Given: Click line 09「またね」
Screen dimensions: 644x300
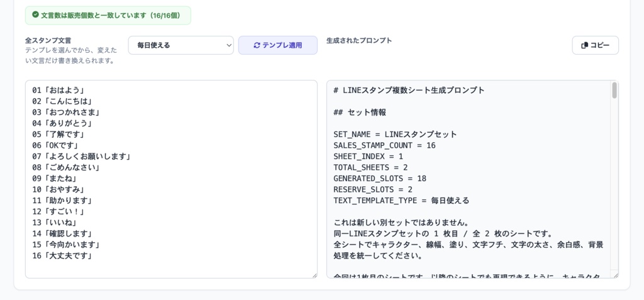Looking at the screenshot, I should 54,179.
